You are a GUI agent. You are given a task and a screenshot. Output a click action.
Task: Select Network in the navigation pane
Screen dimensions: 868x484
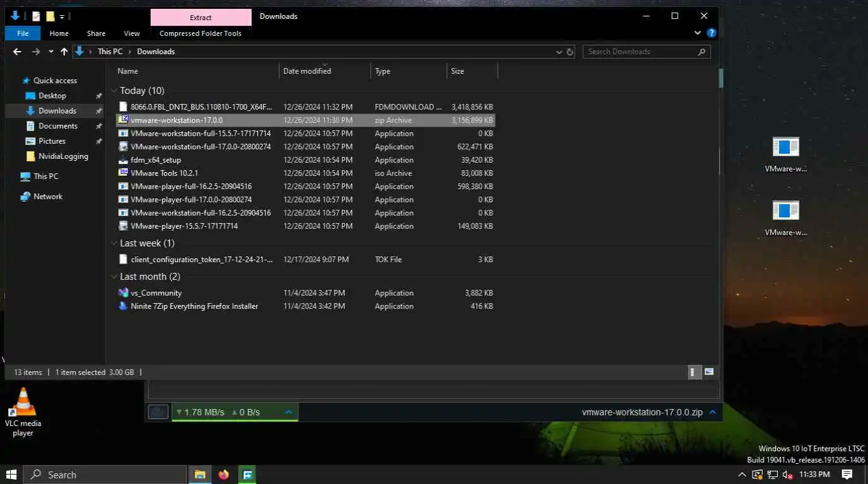click(x=48, y=197)
